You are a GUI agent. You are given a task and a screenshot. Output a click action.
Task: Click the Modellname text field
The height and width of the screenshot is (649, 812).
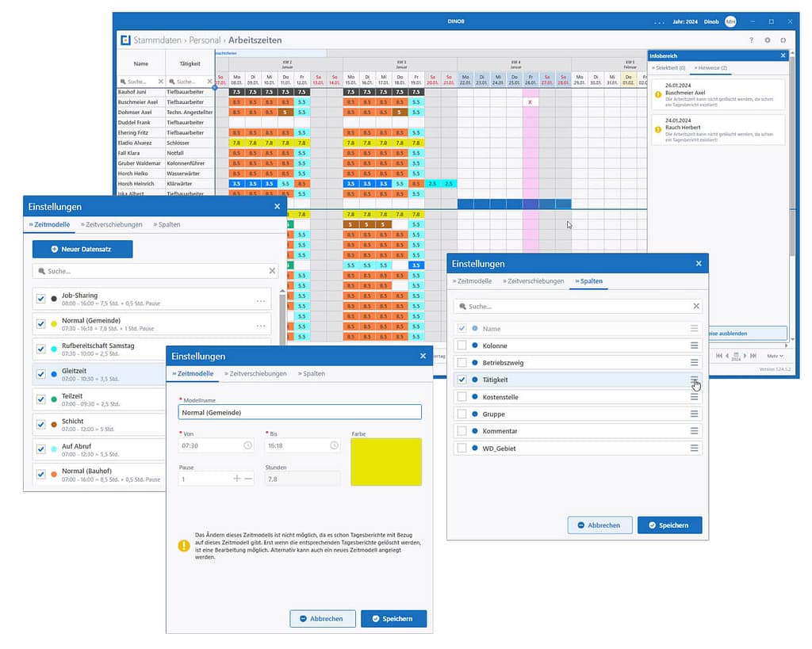(300, 412)
